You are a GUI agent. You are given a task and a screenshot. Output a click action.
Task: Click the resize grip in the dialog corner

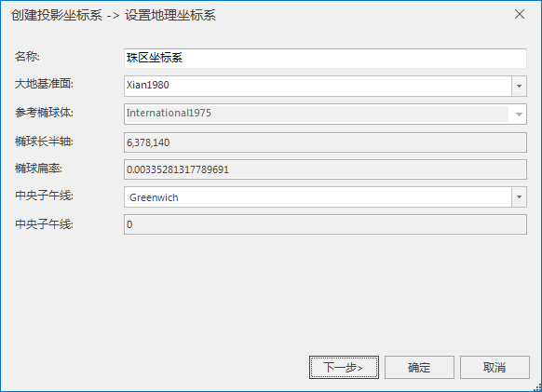tap(537, 387)
